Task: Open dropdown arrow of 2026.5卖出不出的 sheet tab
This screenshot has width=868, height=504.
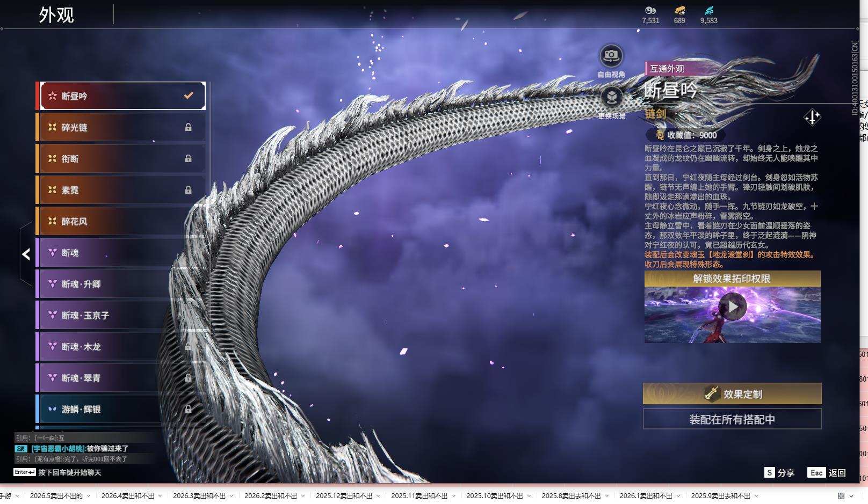Action: 89,496
